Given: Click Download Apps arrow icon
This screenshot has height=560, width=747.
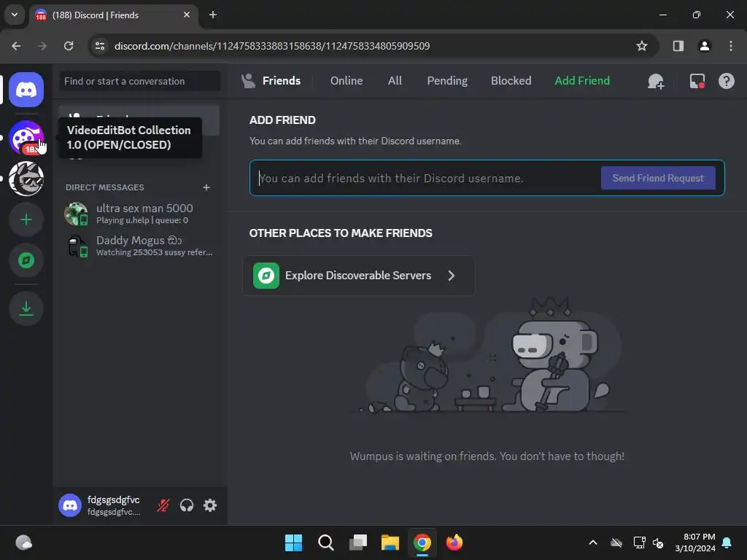Looking at the screenshot, I should (x=26, y=308).
